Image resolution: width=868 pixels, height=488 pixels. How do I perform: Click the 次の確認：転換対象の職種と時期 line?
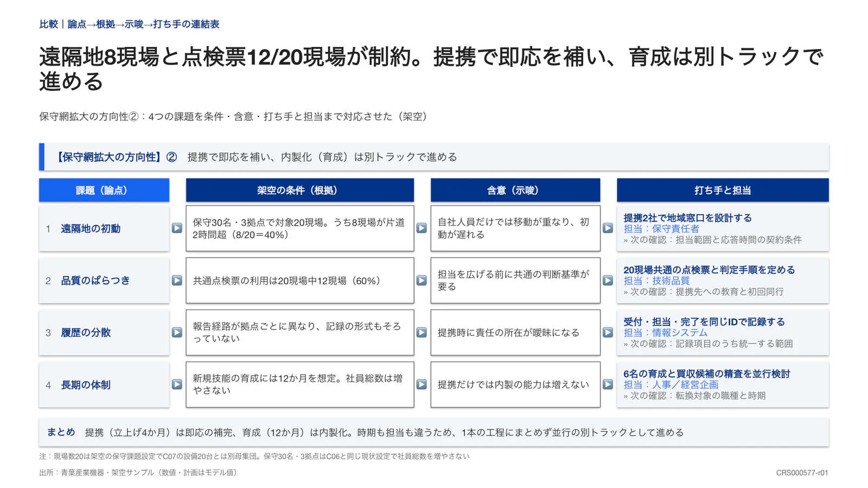694,396
